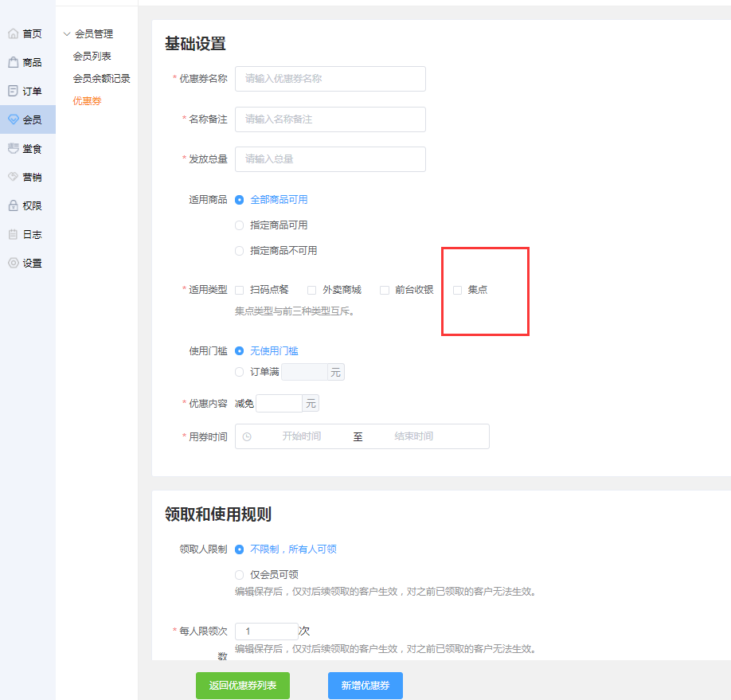This screenshot has height=700, width=731.
Task: Select the 无使用门槛 radio option
Action: pyautogui.click(x=239, y=350)
